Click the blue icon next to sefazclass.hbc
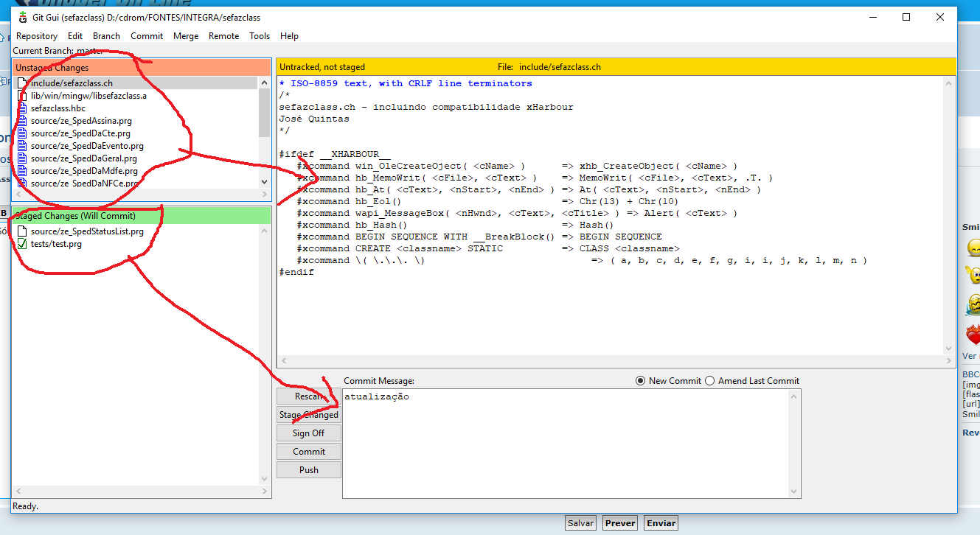Viewport: 980px width, 535px height. point(22,108)
